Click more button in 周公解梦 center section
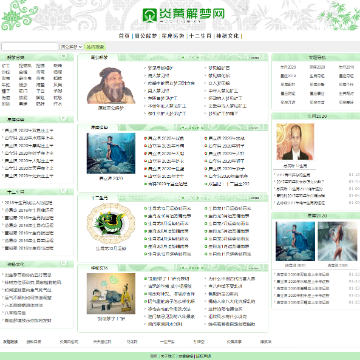 [x=255, y=58]
